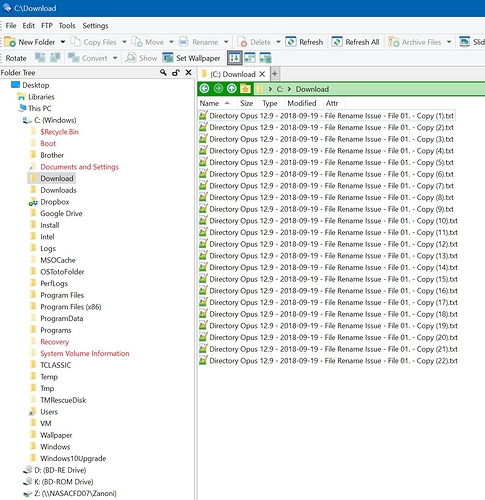Close the Folder Tree panel
The width and height of the screenshot is (485, 500).
coord(188,72)
